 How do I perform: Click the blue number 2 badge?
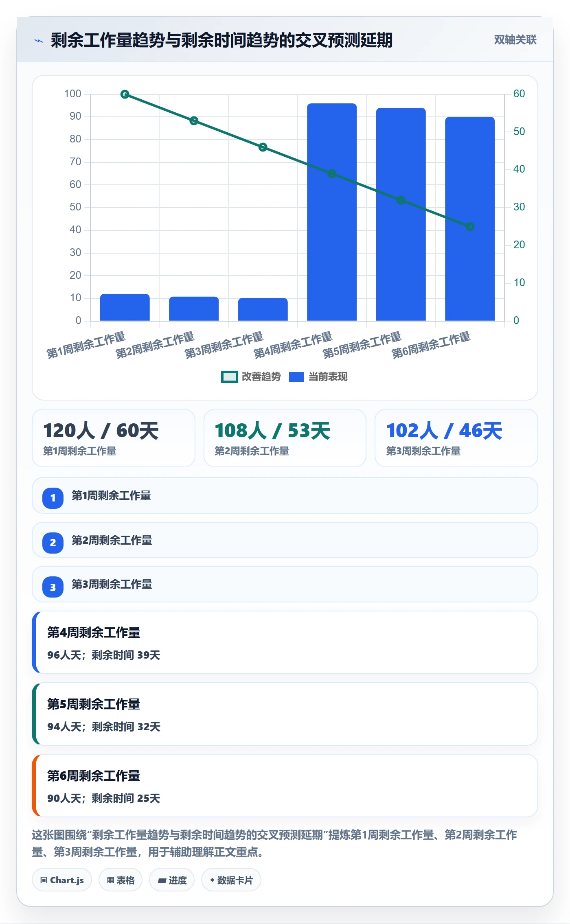pos(53,543)
